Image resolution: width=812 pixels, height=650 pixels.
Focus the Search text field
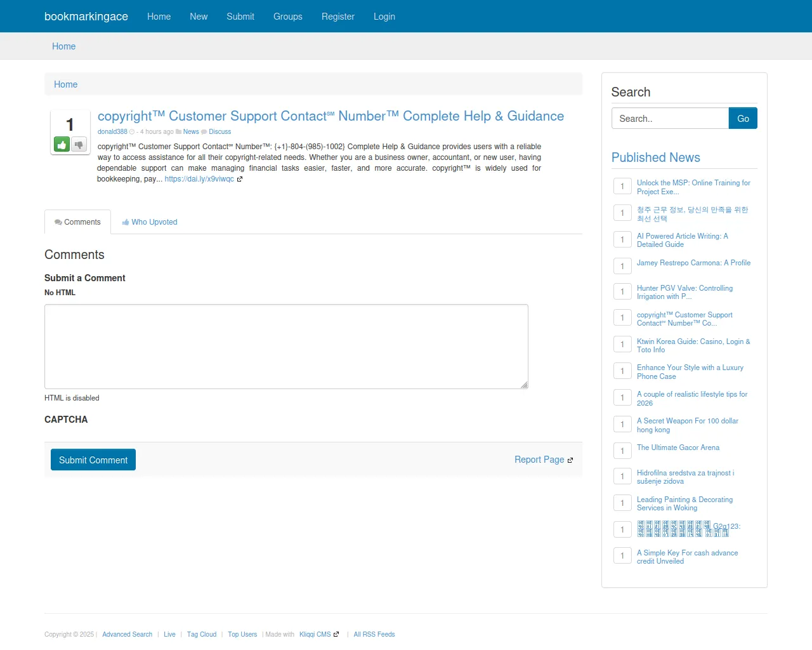pyautogui.click(x=670, y=119)
